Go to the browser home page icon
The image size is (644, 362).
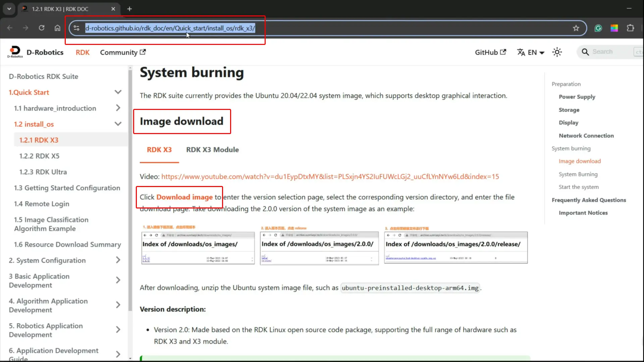[58, 28]
